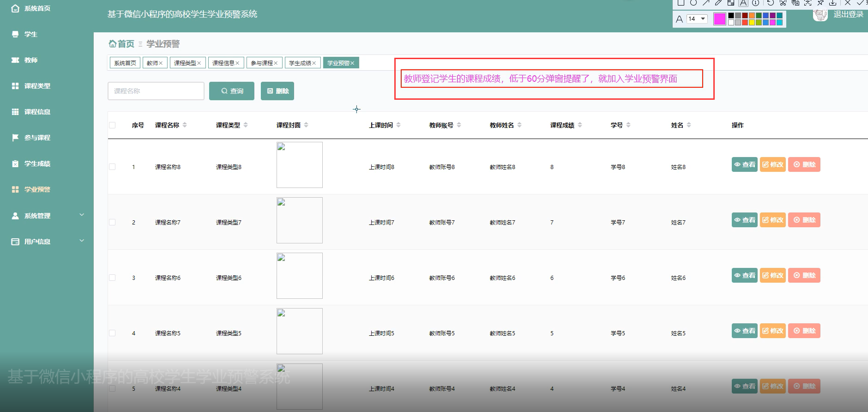The image size is (868, 412).
Task: Sort by 学号 column arrows
Action: point(628,125)
